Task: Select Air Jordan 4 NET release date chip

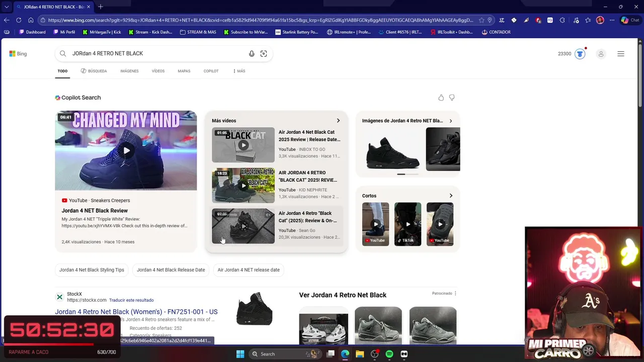Action: [x=249, y=270]
